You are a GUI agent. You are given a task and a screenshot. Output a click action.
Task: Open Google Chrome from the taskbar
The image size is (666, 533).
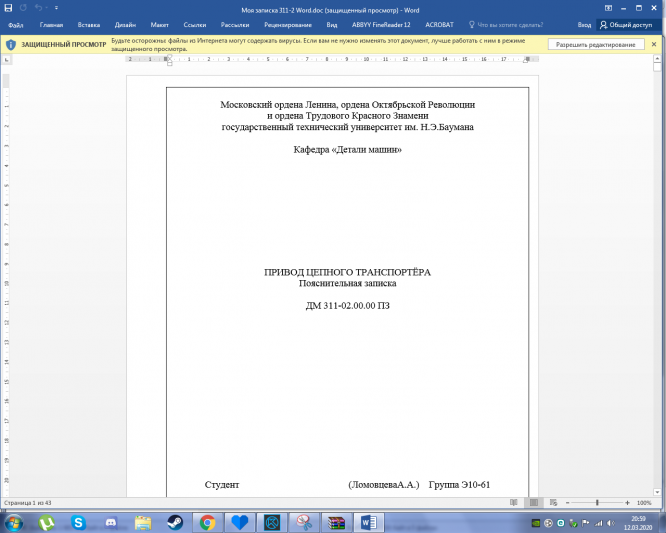207,522
